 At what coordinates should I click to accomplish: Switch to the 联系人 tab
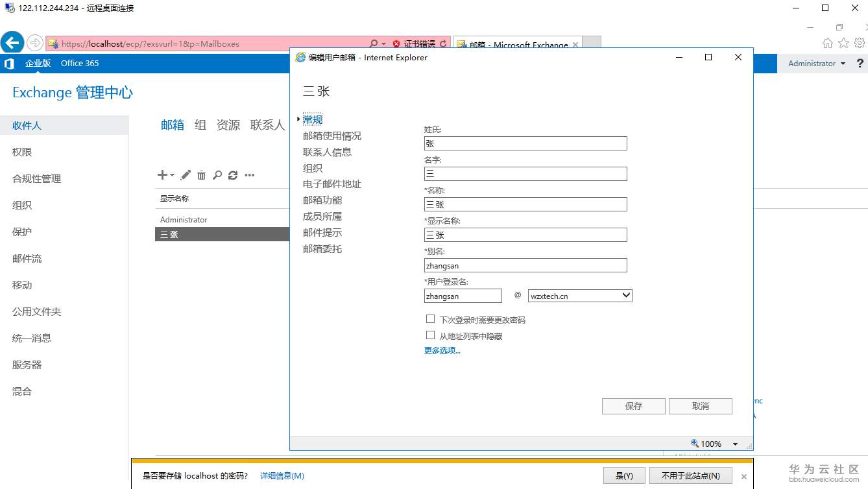268,125
